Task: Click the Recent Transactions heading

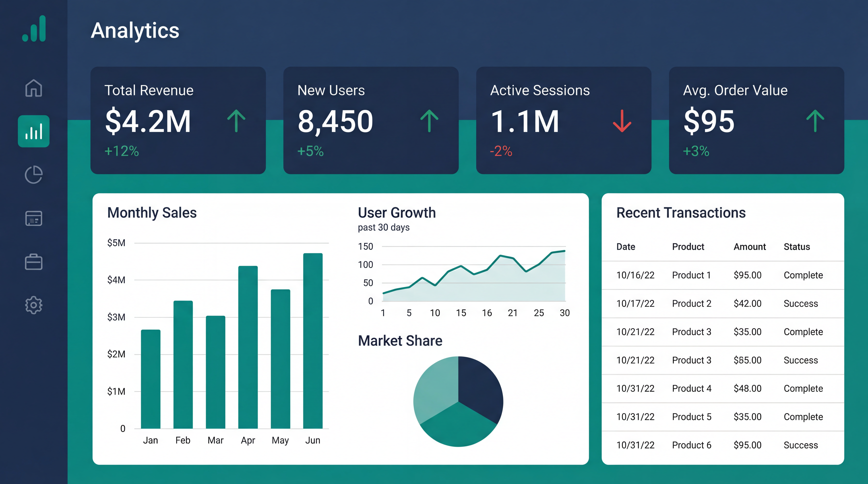Action: (681, 213)
